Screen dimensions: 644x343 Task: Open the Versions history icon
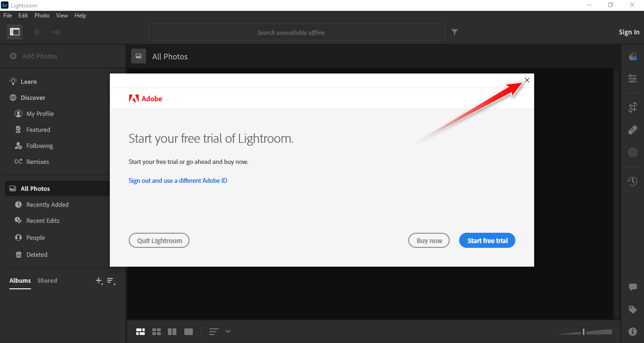coord(633,181)
